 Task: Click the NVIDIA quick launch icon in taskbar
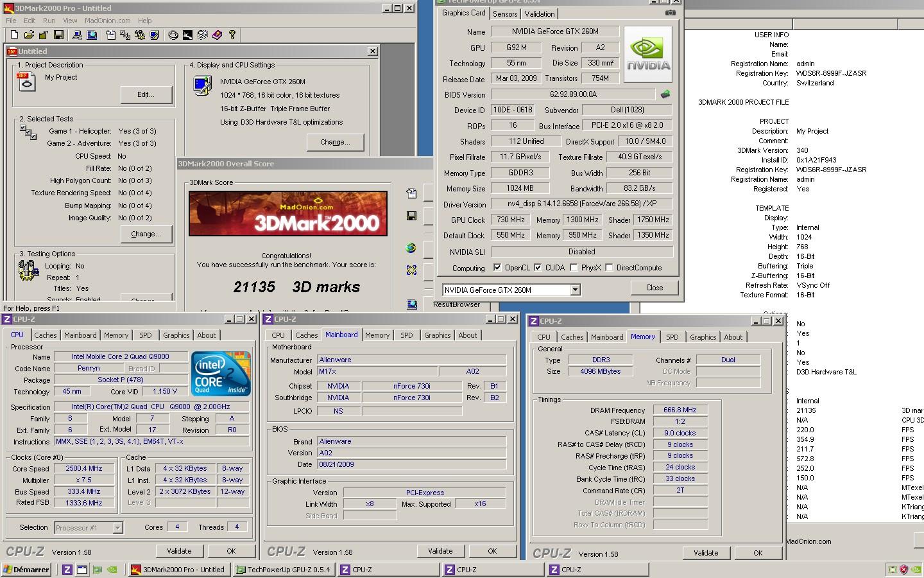[112, 569]
